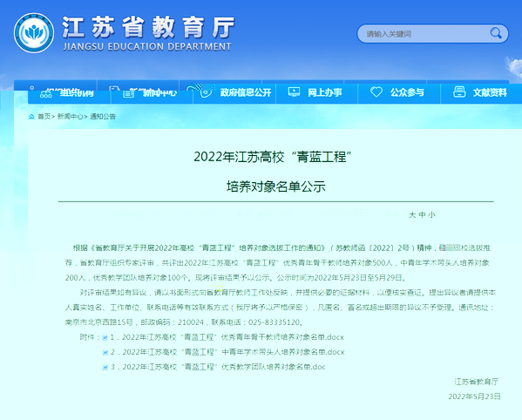Click the home icon in breadcrumb

31,117
